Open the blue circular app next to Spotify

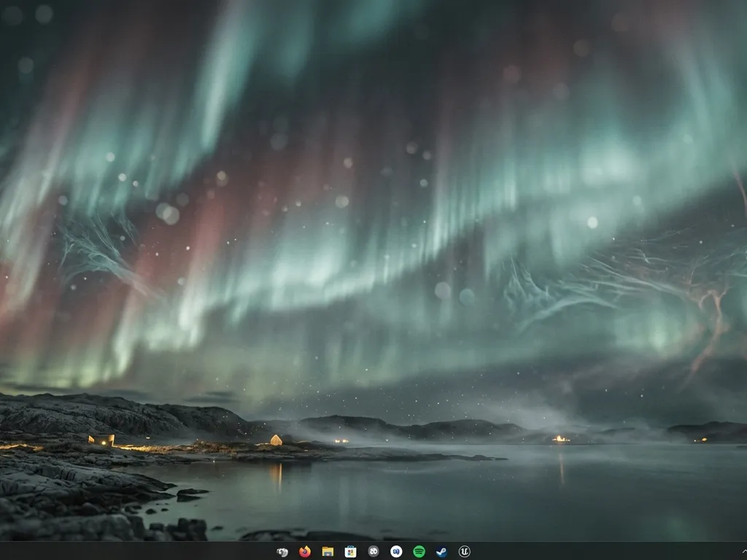point(396,552)
